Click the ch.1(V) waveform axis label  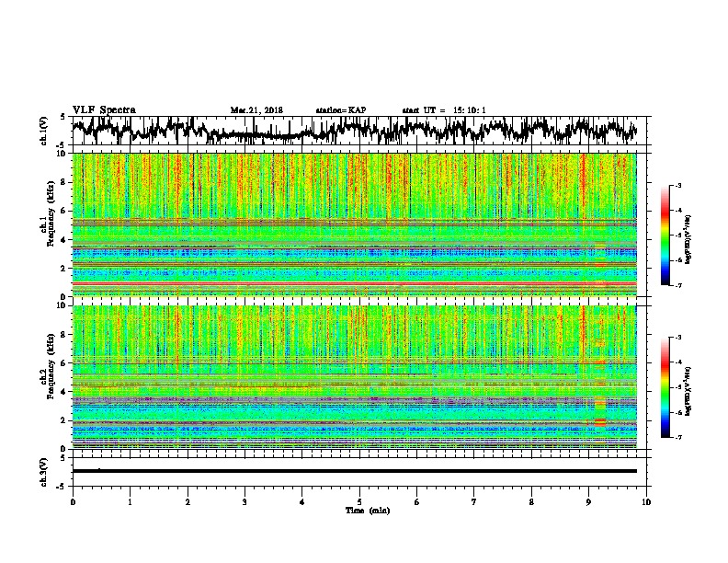click(44, 131)
